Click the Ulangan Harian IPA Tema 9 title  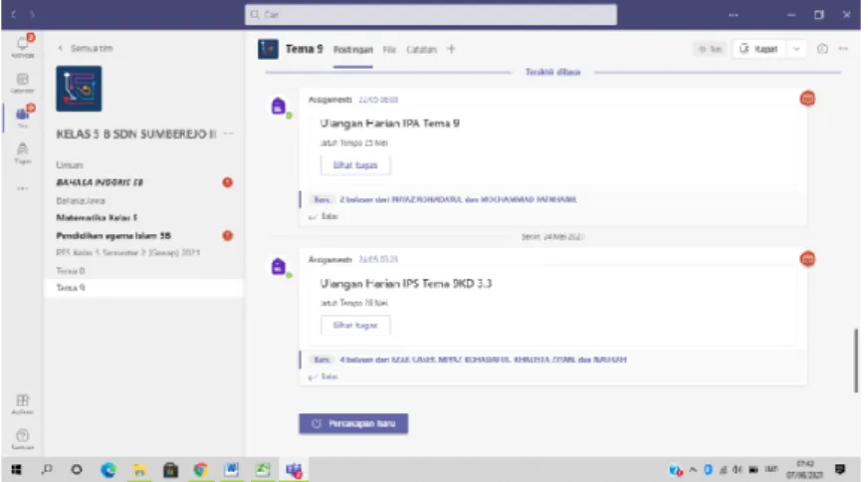point(390,123)
